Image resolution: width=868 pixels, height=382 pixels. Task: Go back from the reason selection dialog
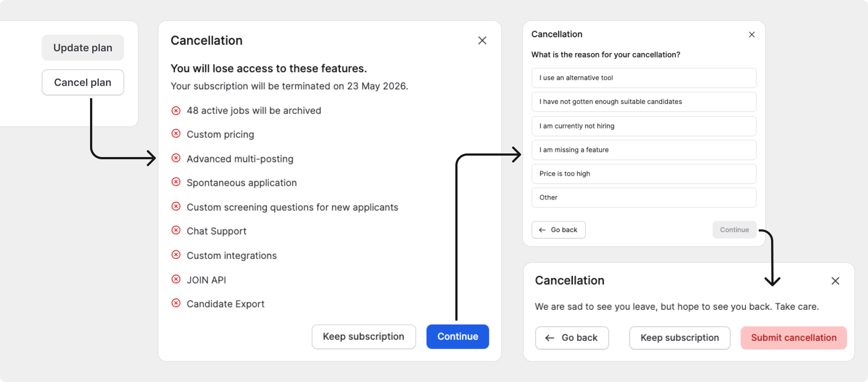click(558, 230)
